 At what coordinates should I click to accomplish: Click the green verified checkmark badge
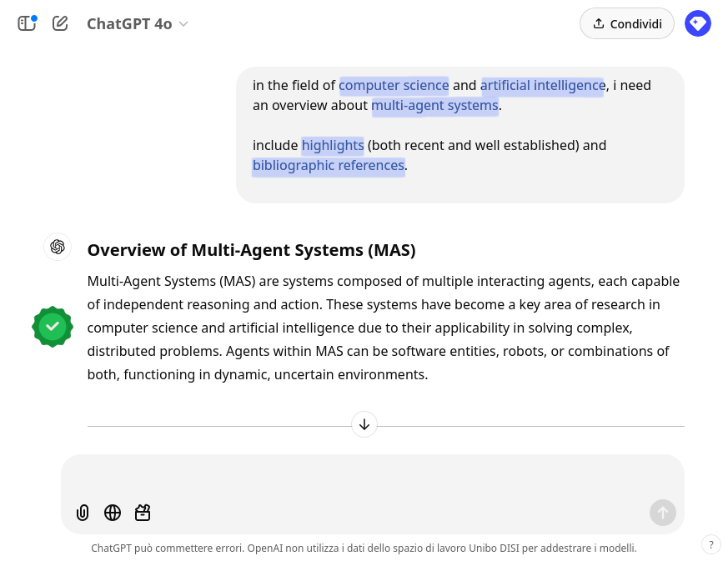click(x=53, y=327)
